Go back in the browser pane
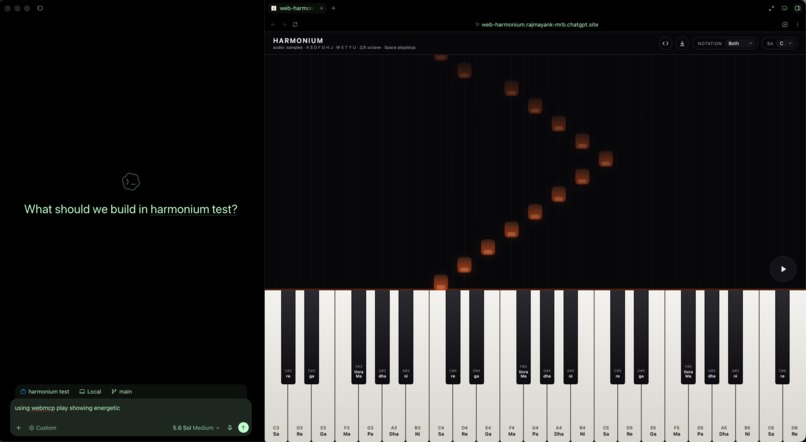 pyautogui.click(x=273, y=24)
